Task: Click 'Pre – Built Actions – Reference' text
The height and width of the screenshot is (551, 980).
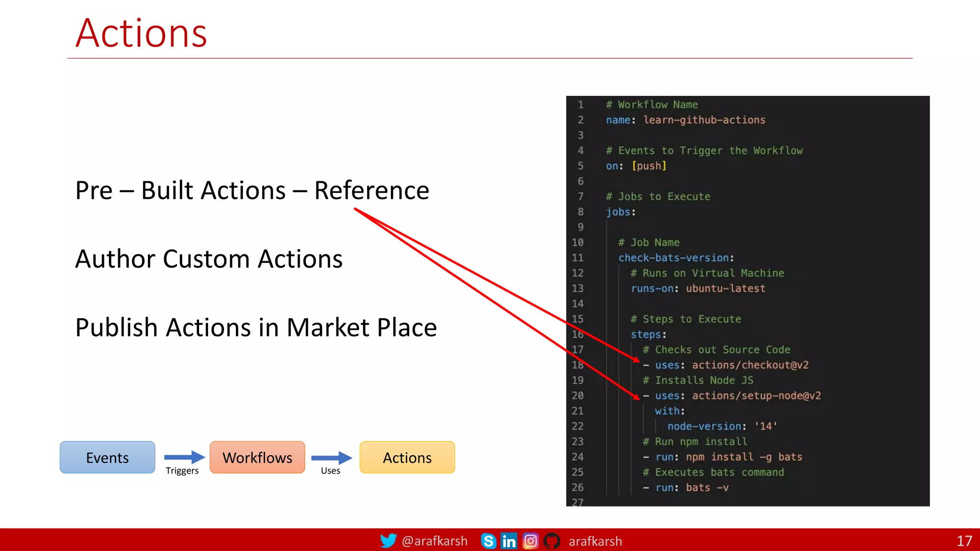Action: point(252,190)
